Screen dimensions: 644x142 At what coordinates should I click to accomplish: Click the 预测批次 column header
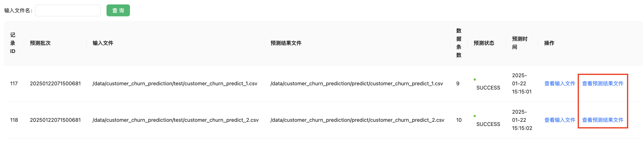point(40,43)
